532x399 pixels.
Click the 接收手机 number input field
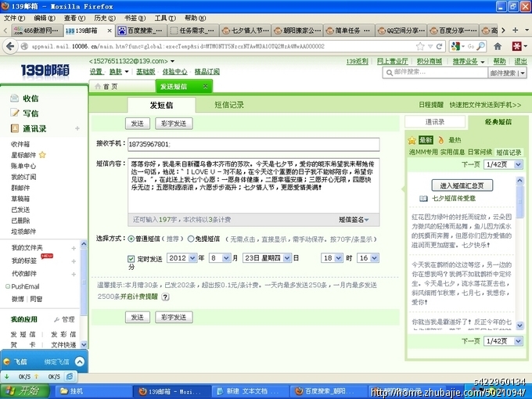pos(253,144)
